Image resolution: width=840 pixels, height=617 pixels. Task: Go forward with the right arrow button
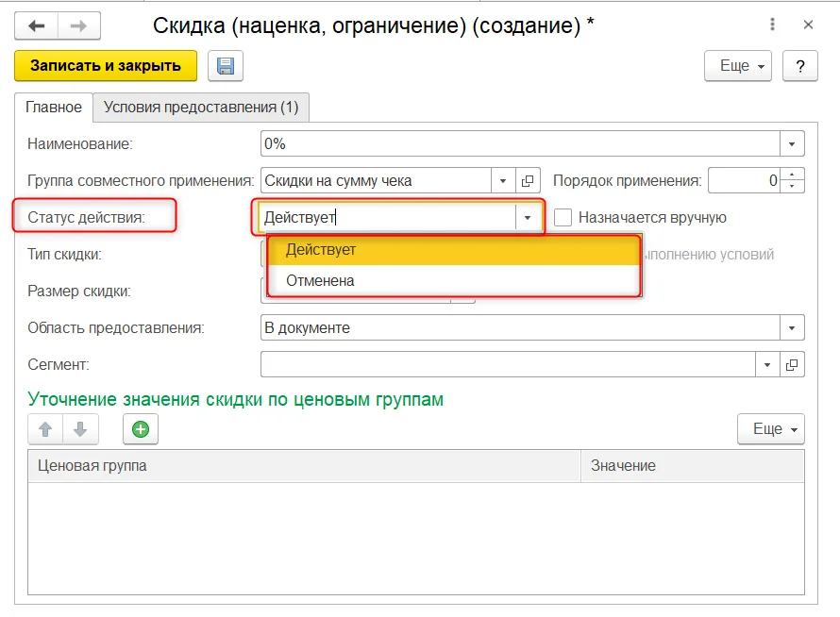(78, 25)
